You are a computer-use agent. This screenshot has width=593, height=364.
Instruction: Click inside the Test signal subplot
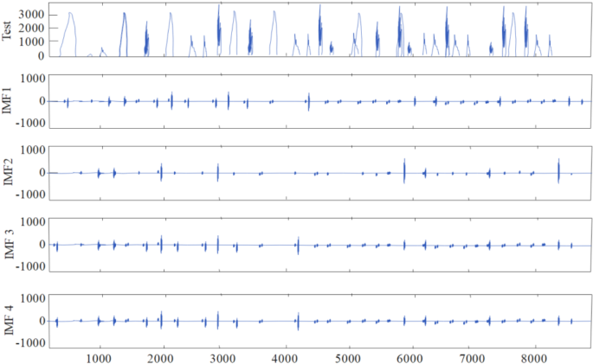click(320, 29)
